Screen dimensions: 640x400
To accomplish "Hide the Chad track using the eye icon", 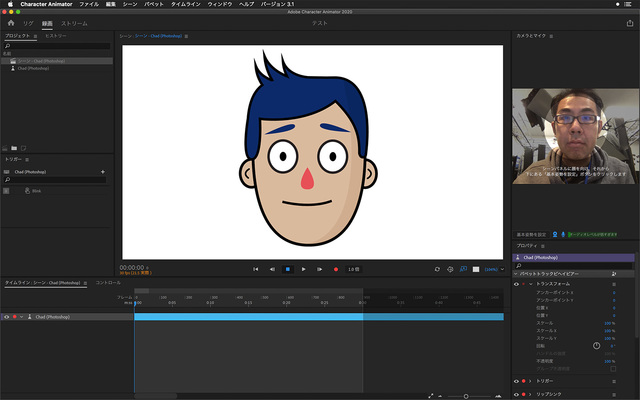I will click(x=6, y=316).
